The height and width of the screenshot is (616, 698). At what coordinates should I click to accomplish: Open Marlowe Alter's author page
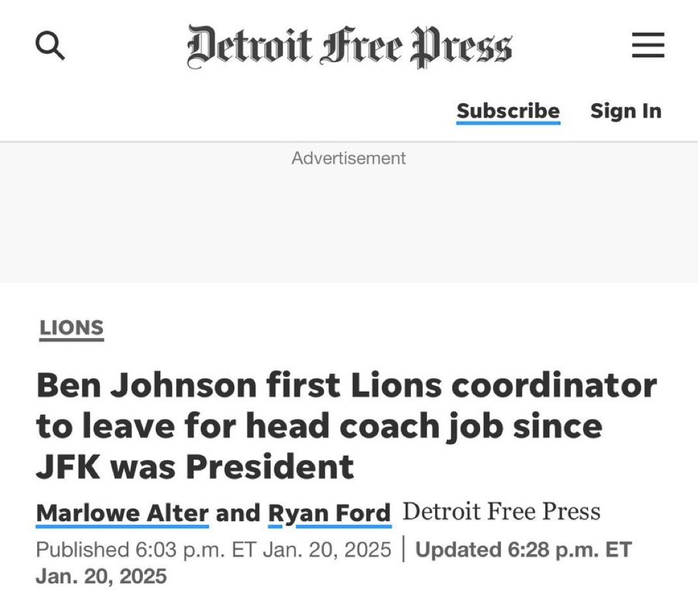[123, 513]
